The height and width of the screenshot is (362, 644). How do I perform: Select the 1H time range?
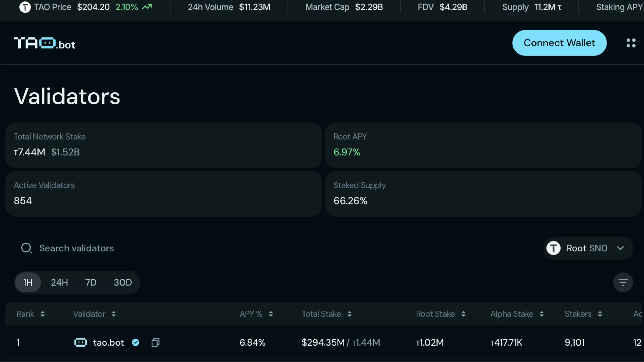(28, 282)
